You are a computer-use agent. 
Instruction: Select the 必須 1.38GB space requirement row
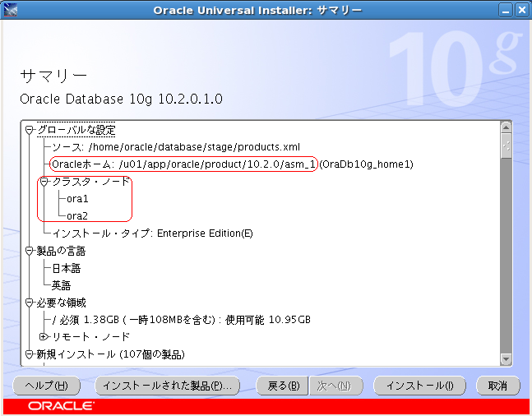181,320
